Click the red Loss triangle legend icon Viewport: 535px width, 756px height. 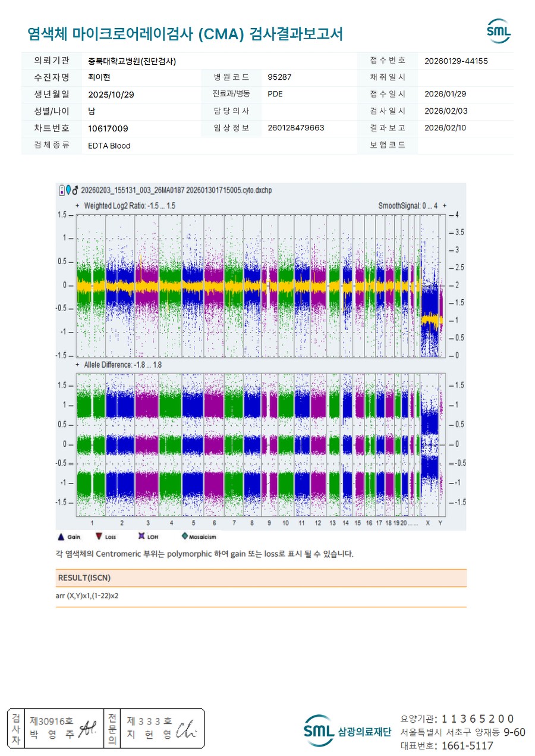(99, 537)
